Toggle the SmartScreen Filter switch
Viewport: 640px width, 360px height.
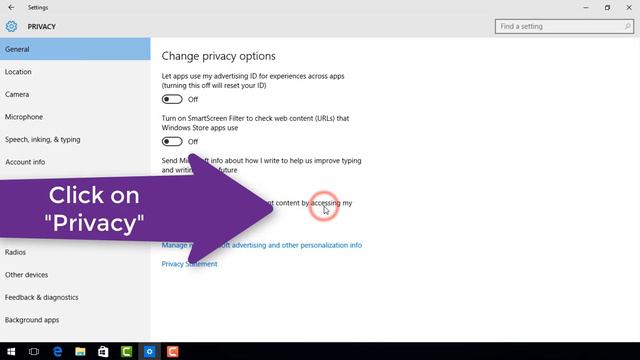[x=172, y=141]
